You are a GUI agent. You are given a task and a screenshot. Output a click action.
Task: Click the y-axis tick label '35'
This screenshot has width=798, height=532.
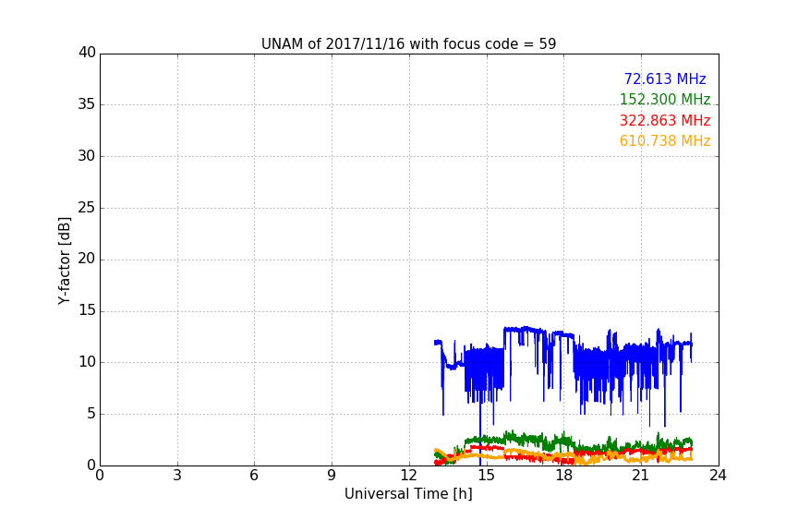coord(87,104)
